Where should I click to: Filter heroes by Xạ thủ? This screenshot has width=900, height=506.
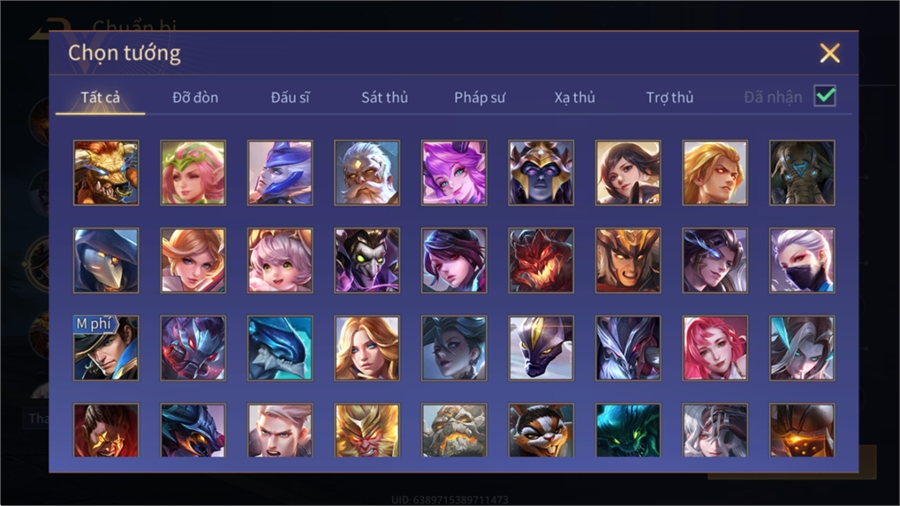coord(575,98)
